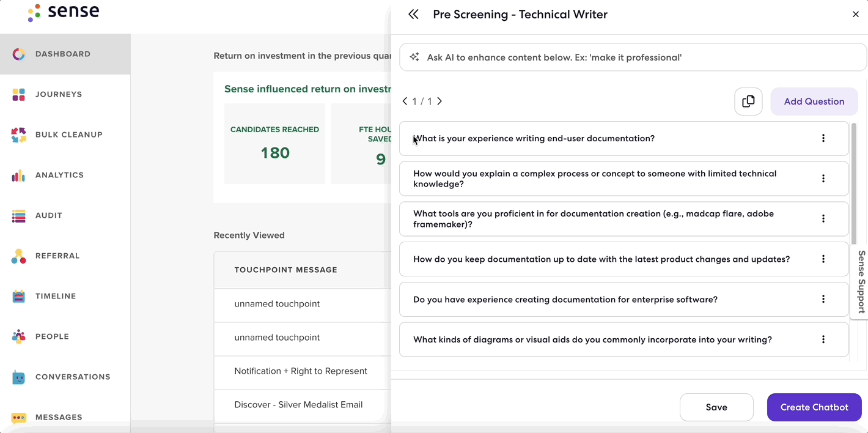This screenshot has width=868, height=433.
Task: Navigate to next question page with right chevron
Action: 440,101
